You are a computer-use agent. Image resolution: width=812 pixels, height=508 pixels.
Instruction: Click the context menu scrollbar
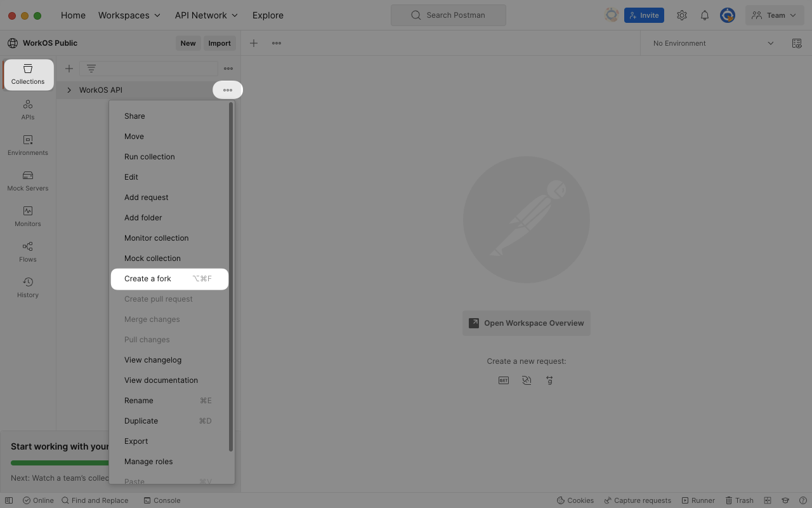(x=231, y=277)
